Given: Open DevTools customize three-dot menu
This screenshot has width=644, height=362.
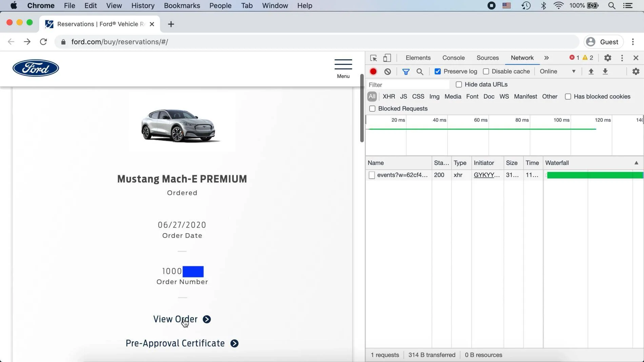Looking at the screenshot, I should [622, 58].
